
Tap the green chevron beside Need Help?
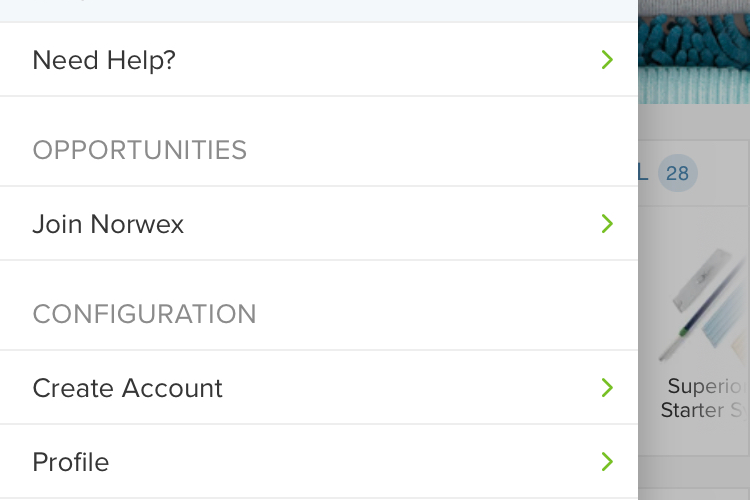tap(607, 60)
